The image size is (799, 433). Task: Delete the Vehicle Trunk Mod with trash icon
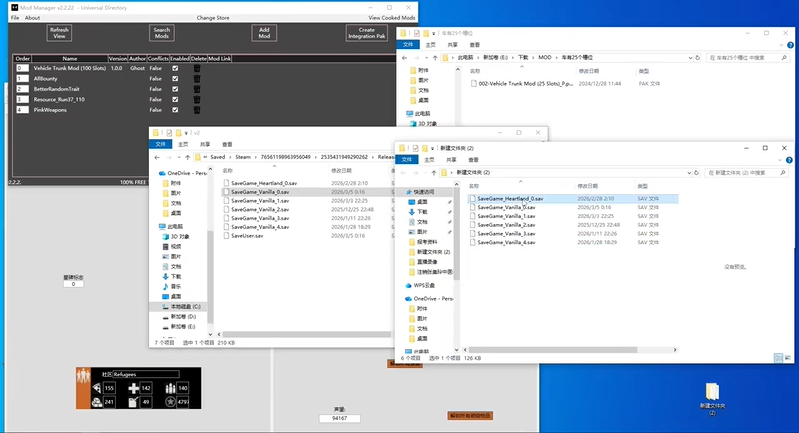197,68
